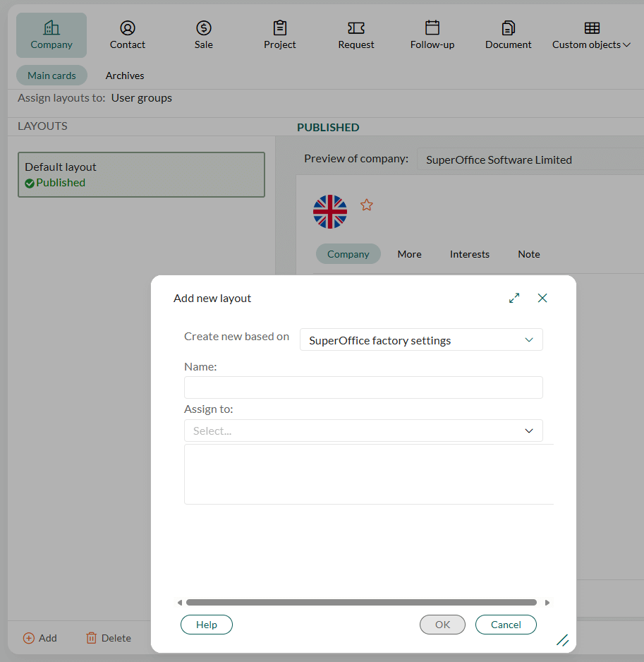Cancel the Add new layout dialog

pyautogui.click(x=506, y=625)
